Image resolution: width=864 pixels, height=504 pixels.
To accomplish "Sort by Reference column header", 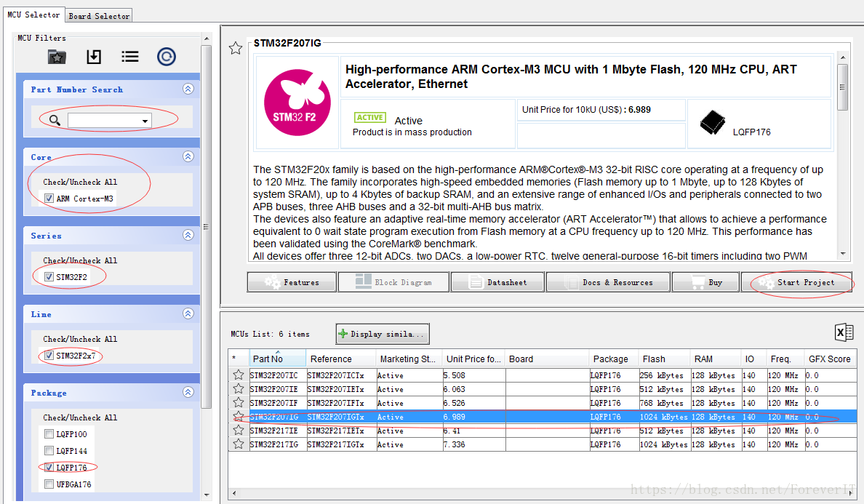I will pos(341,359).
